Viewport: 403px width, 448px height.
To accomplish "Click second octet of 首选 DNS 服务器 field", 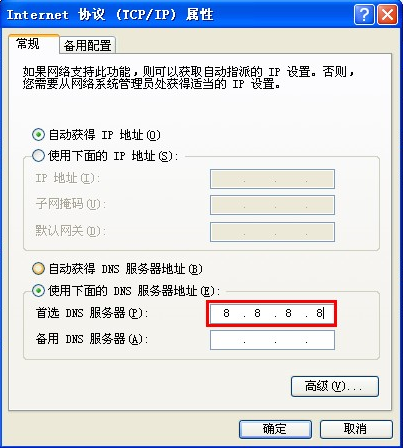I will pos(257,313).
